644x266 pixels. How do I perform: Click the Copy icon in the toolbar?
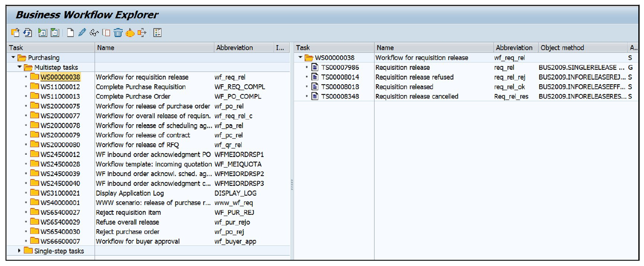[x=106, y=33]
